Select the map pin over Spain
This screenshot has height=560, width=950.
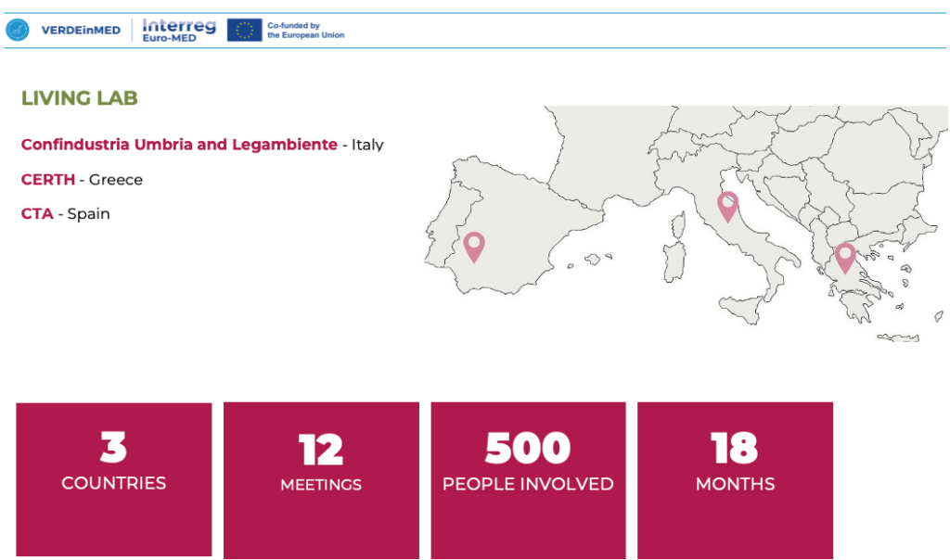coord(474,248)
